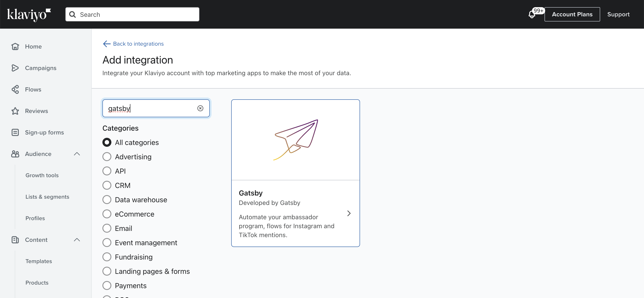Click the Gatsby paper airplane logo
Viewport: 644px width, 298px height.
point(295,140)
